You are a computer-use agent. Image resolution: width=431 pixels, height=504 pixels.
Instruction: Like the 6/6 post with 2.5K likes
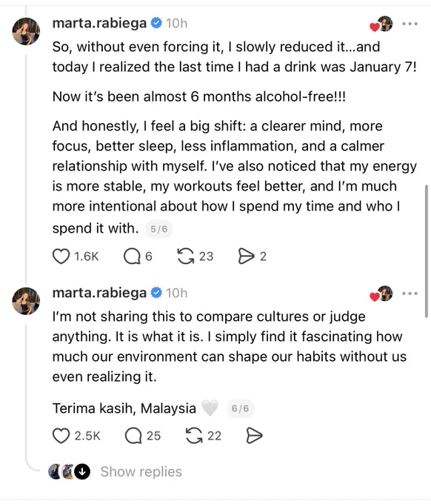coord(61,436)
